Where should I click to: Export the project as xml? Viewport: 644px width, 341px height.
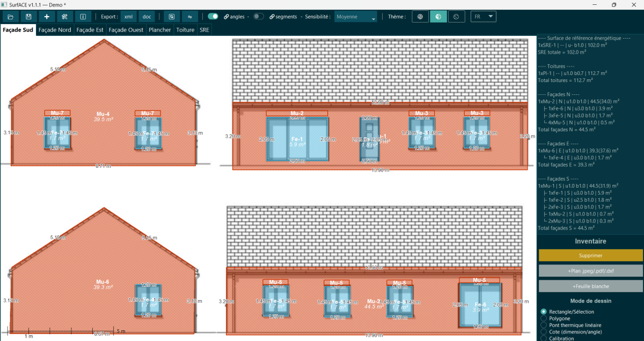click(128, 17)
